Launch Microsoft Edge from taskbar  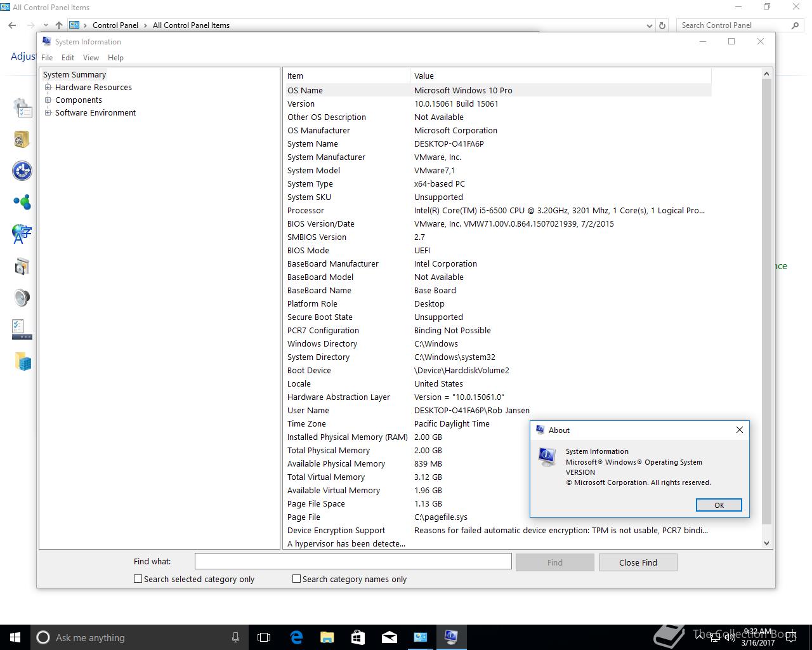coord(296,637)
